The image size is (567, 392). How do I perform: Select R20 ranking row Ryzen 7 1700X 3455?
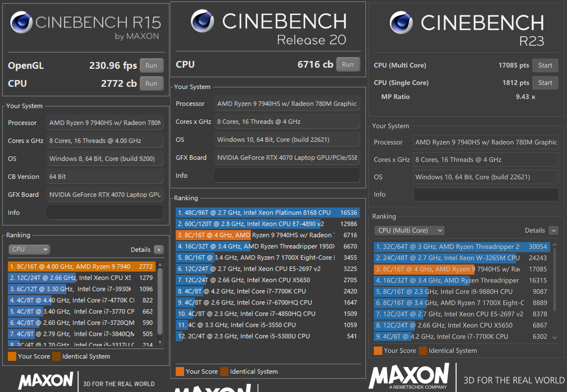pyautogui.click(x=268, y=257)
